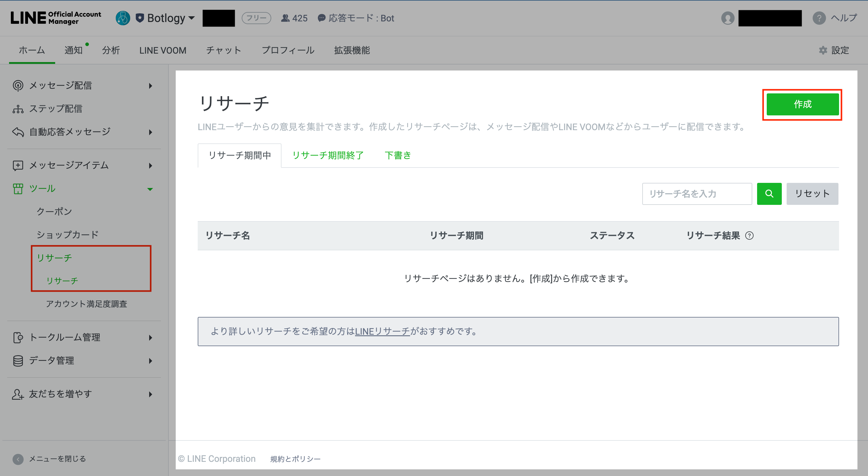Click the friends count 425 icon
Image resolution: width=868 pixels, height=476 pixels.
coord(285,18)
